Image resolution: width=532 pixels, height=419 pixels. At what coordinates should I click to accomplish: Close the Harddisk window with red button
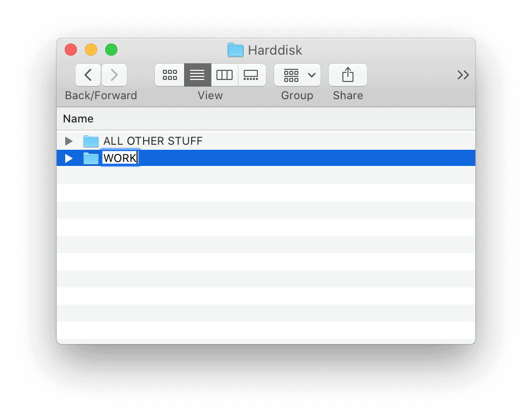pyautogui.click(x=71, y=50)
